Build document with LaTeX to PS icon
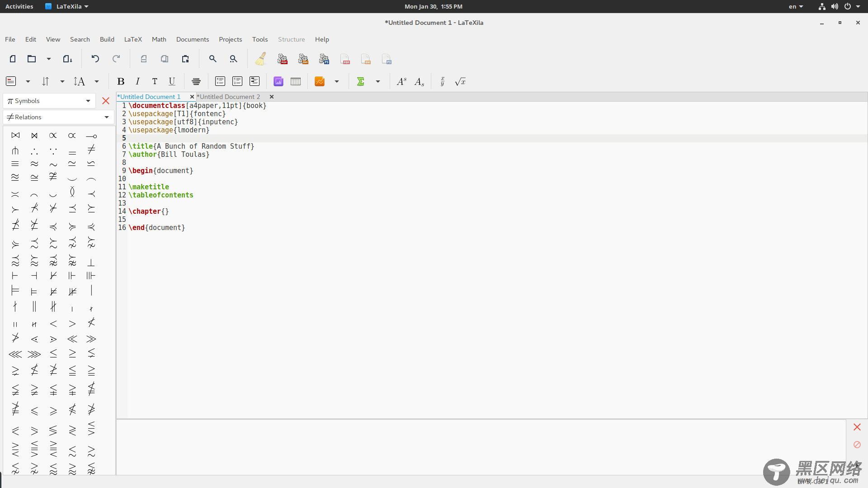This screenshot has width=868, height=488. 324,59
